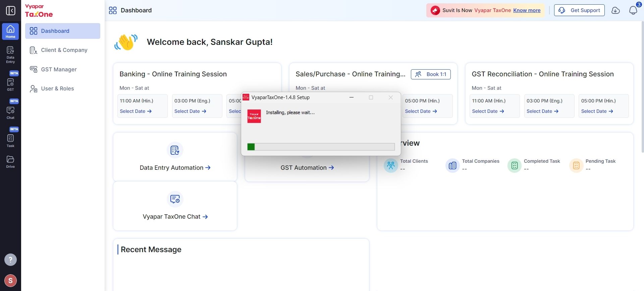Open the Data Entry section
Screen dimensions: 644x291
10,55
